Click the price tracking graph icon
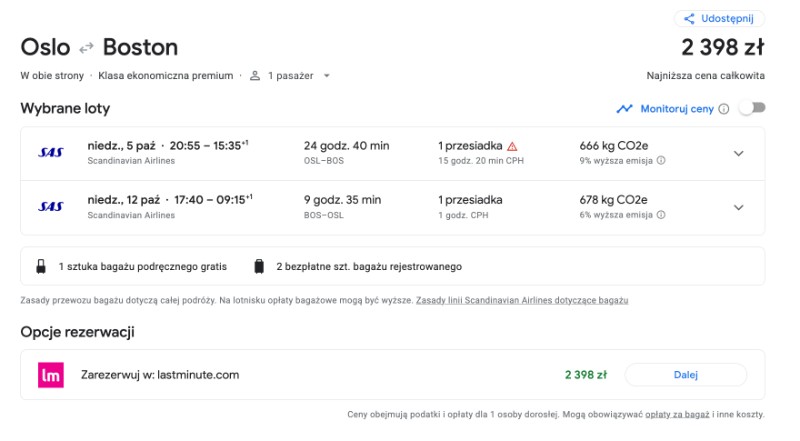This screenshot has height=441, width=800. pyautogui.click(x=624, y=109)
